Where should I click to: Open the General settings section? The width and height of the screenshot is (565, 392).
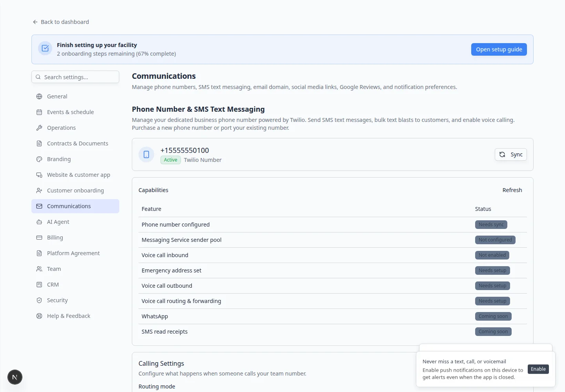[75, 96]
